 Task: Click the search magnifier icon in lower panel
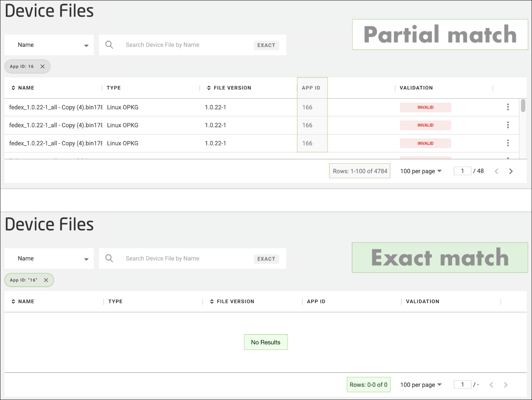[x=109, y=258]
